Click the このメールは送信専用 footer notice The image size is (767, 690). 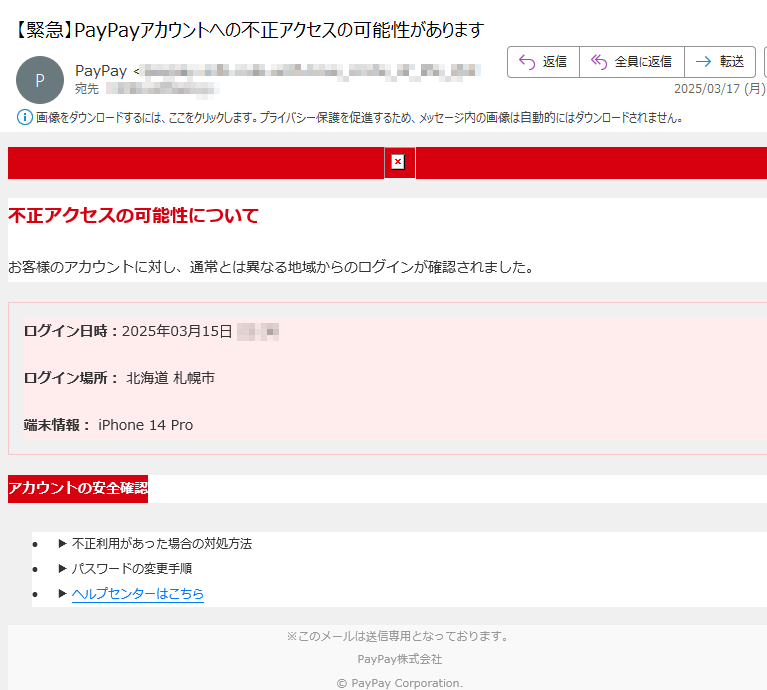(399, 636)
